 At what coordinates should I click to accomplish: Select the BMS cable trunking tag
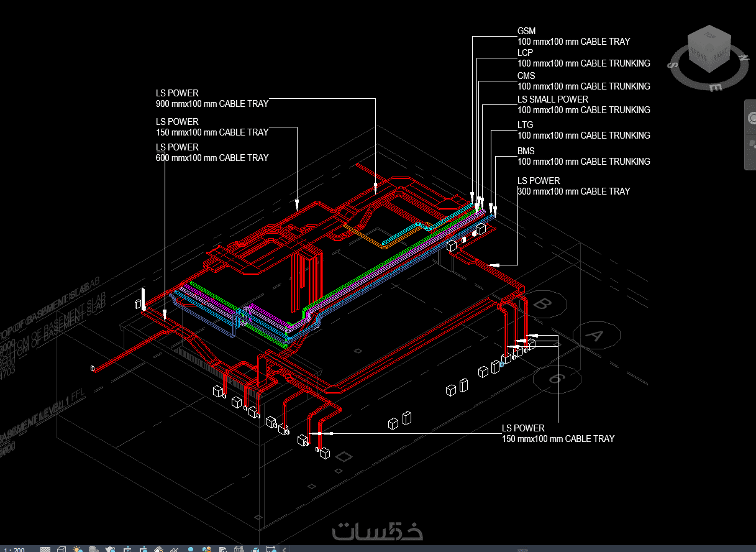click(x=584, y=156)
